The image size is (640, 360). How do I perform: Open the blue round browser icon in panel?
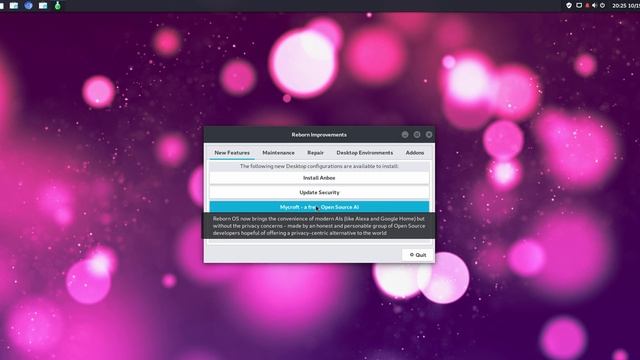[x=28, y=5]
